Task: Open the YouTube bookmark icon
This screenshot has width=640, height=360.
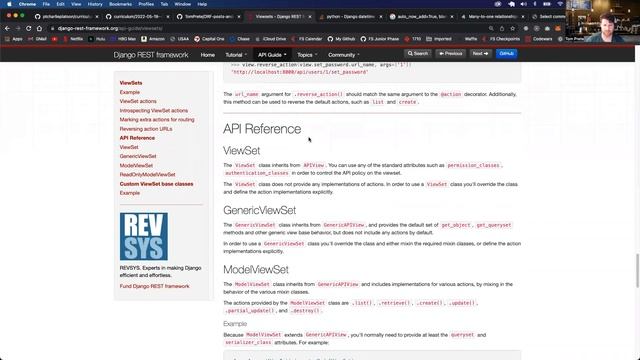Action: (55, 39)
